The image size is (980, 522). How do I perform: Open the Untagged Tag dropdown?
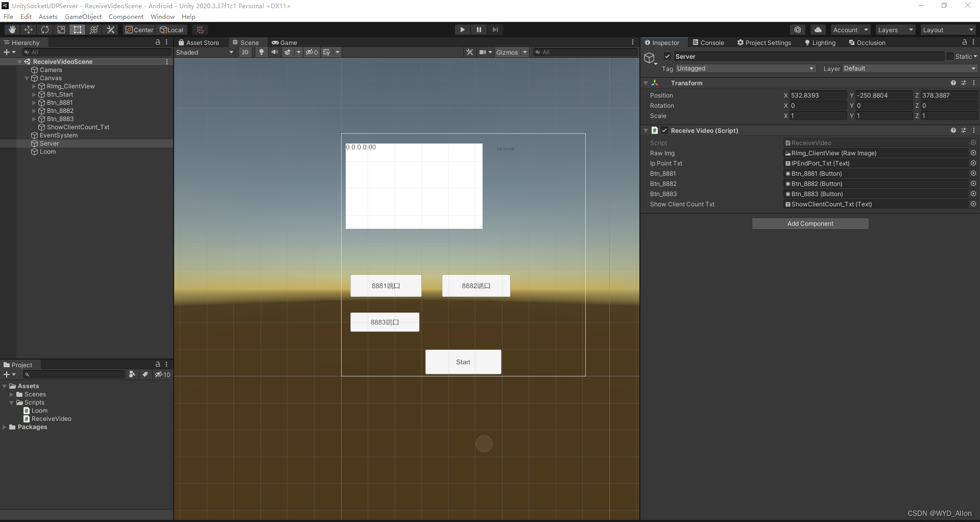point(745,68)
